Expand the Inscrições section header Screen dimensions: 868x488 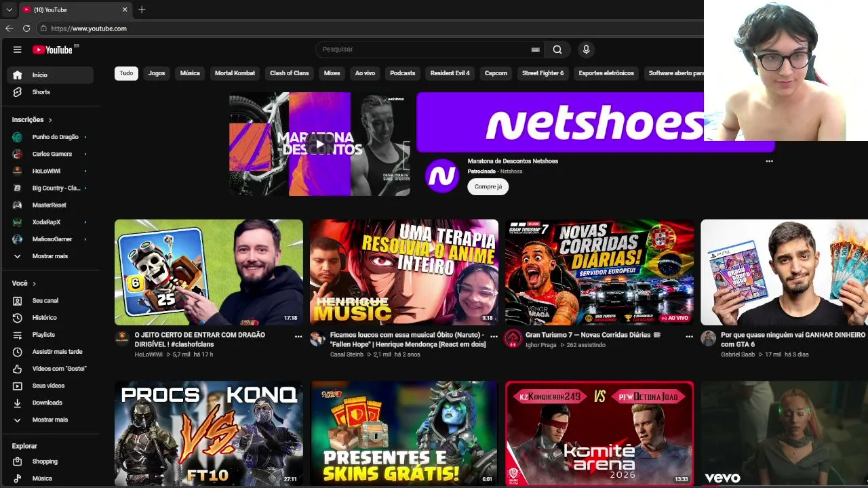[x=32, y=120]
